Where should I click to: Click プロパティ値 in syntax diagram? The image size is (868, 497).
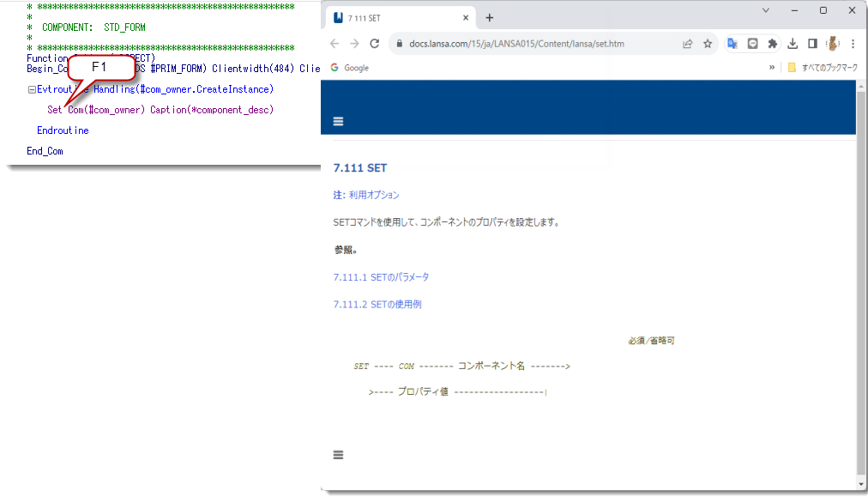(x=423, y=391)
